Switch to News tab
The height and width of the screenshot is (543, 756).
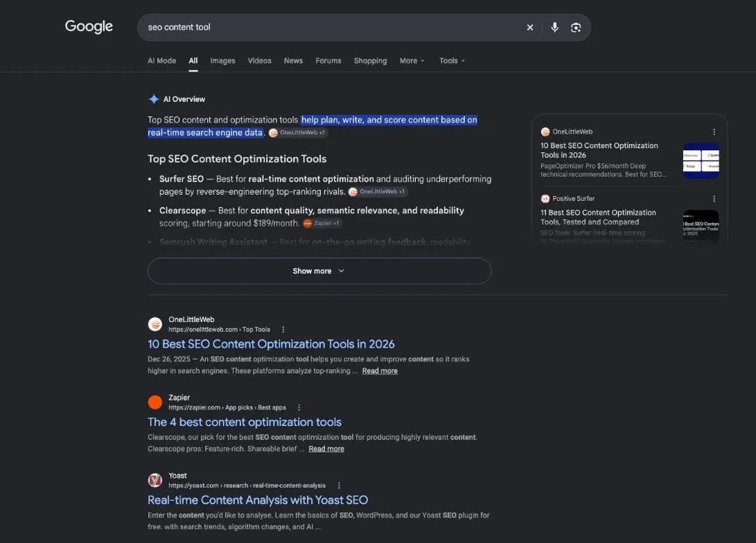pos(293,61)
